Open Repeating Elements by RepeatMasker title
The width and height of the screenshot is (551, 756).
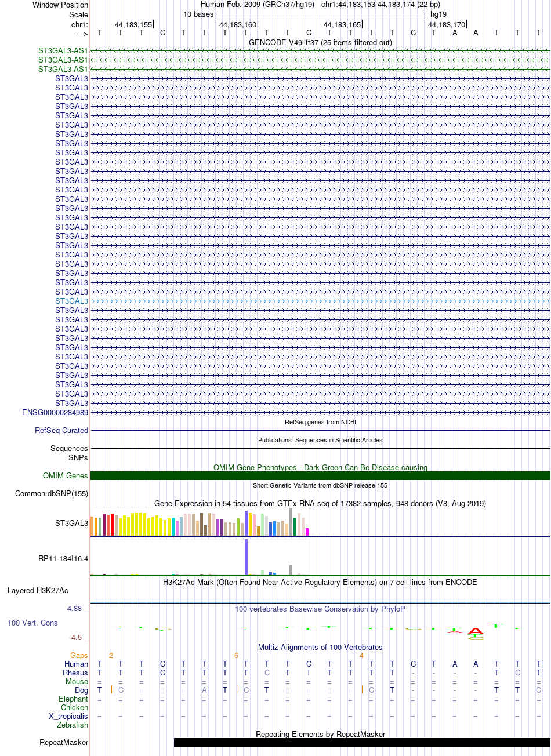(x=320, y=734)
